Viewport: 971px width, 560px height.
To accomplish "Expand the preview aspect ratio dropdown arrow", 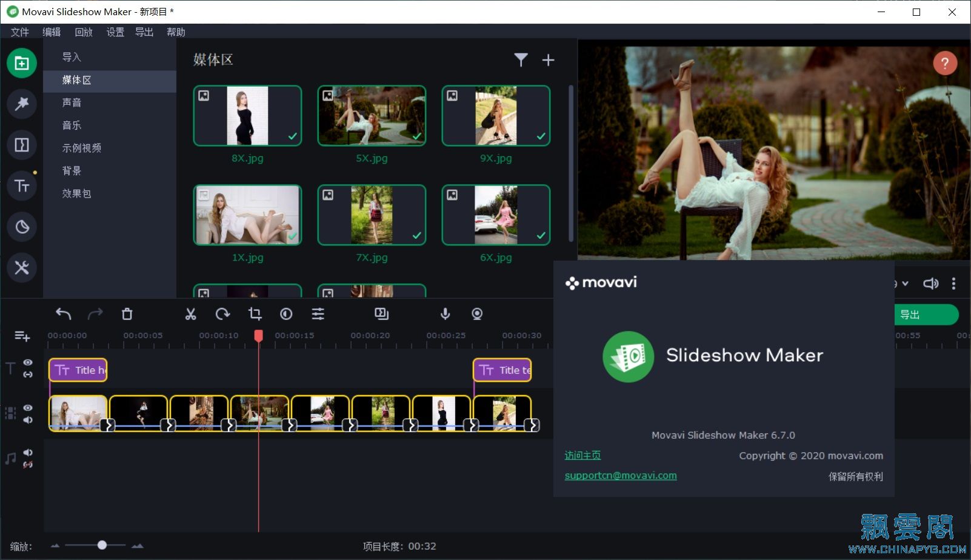I will pos(905,284).
